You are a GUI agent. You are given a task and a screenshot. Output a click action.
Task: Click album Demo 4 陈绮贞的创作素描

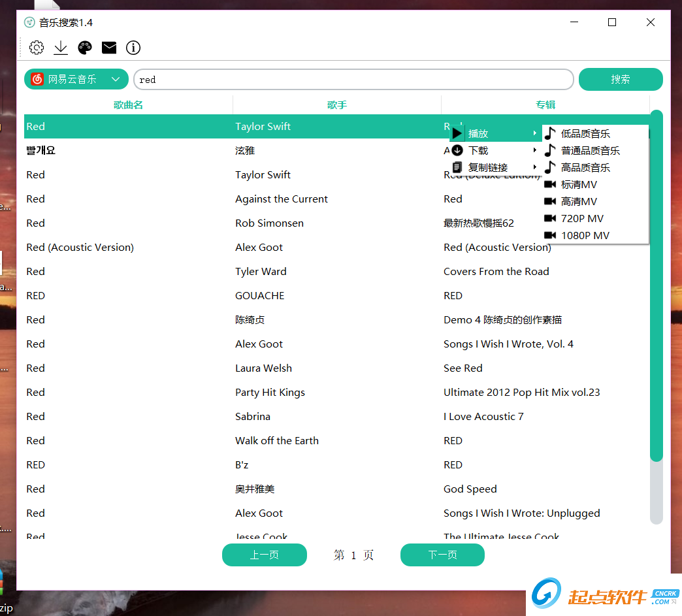502,319
